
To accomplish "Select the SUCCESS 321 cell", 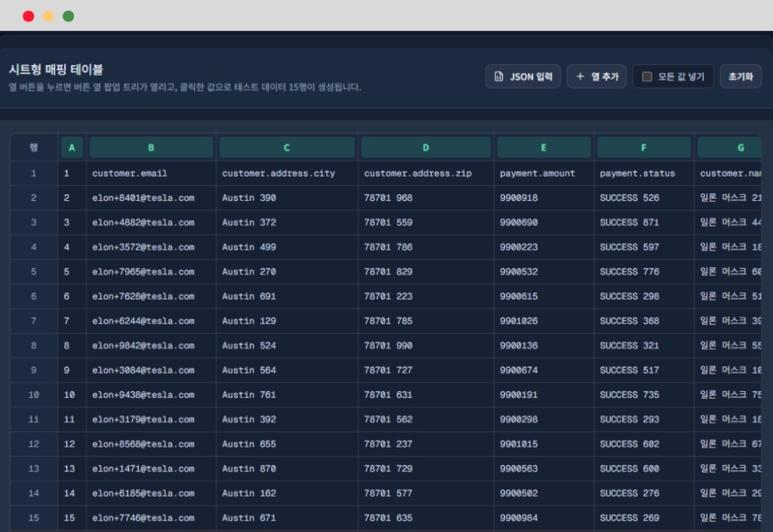I will point(644,346).
